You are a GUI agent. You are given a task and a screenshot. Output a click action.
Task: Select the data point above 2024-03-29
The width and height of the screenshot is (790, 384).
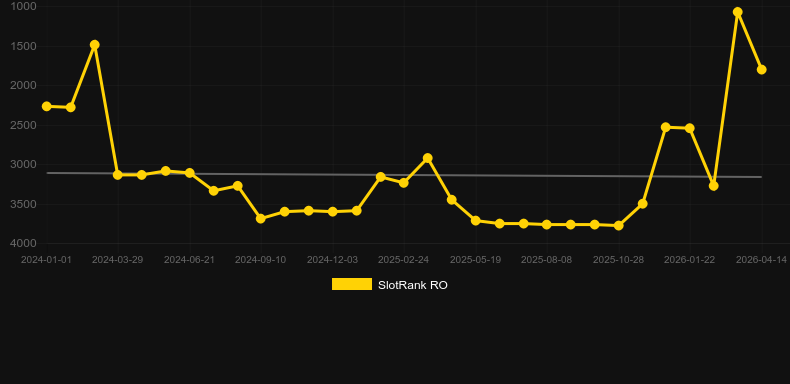pos(118,175)
